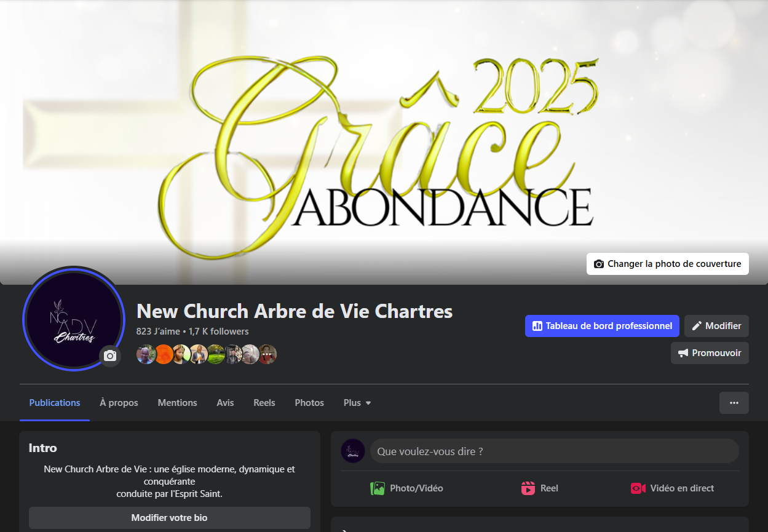The height and width of the screenshot is (532, 768).
Task: Open the Photos tab
Action: pos(309,403)
